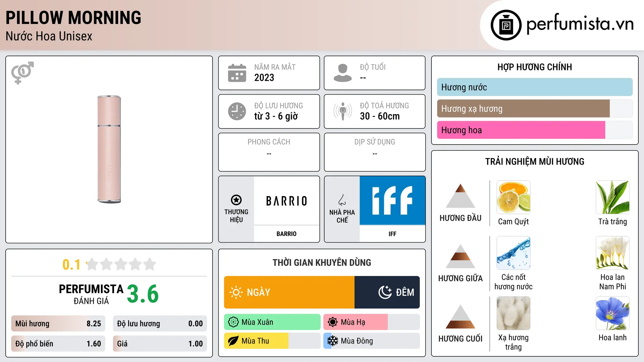Click the DỊP SỬ DỤNG occasion card
Screen dimensions: 644x362
pyautogui.click(x=375, y=152)
